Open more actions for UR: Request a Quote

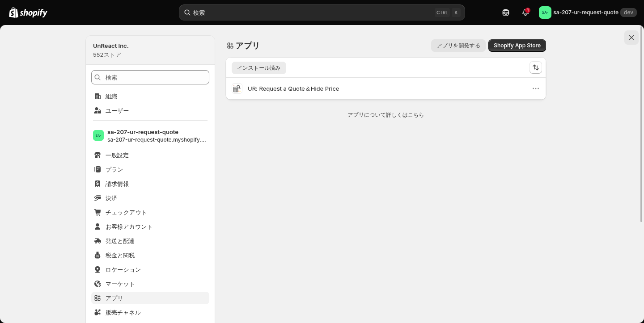pyautogui.click(x=536, y=88)
